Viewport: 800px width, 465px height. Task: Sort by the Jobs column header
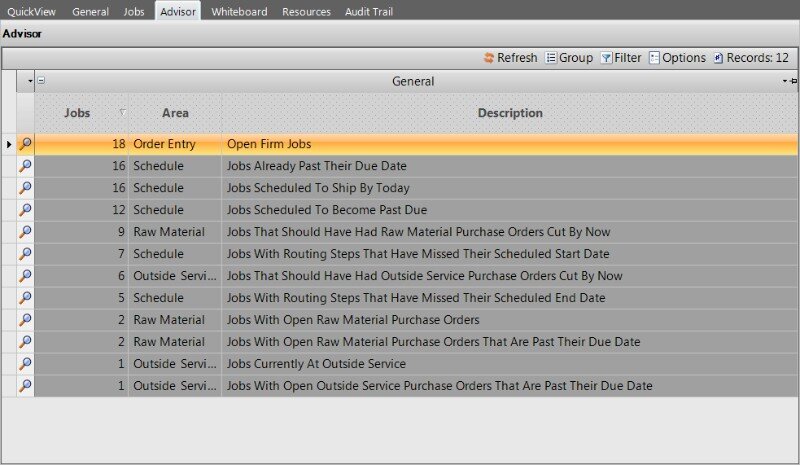click(78, 113)
